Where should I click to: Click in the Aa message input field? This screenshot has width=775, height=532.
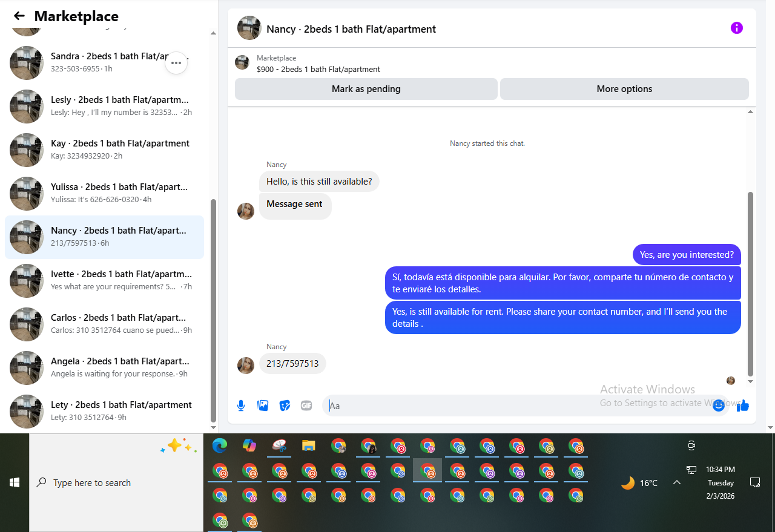[518, 406]
